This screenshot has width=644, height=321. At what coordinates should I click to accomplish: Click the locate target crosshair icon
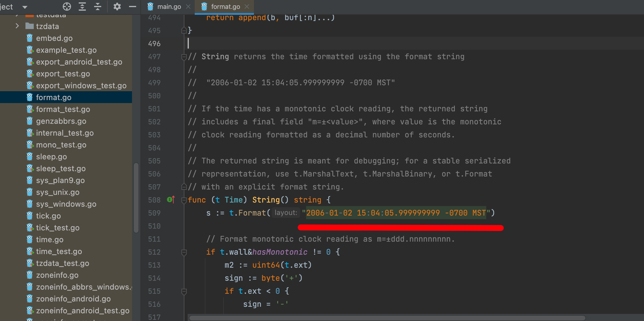pos(67,7)
